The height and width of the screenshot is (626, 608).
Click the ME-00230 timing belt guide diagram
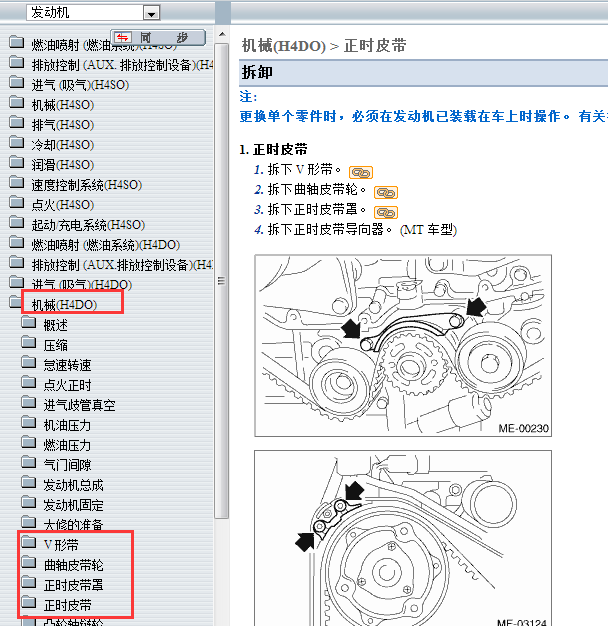click(403, 345)
